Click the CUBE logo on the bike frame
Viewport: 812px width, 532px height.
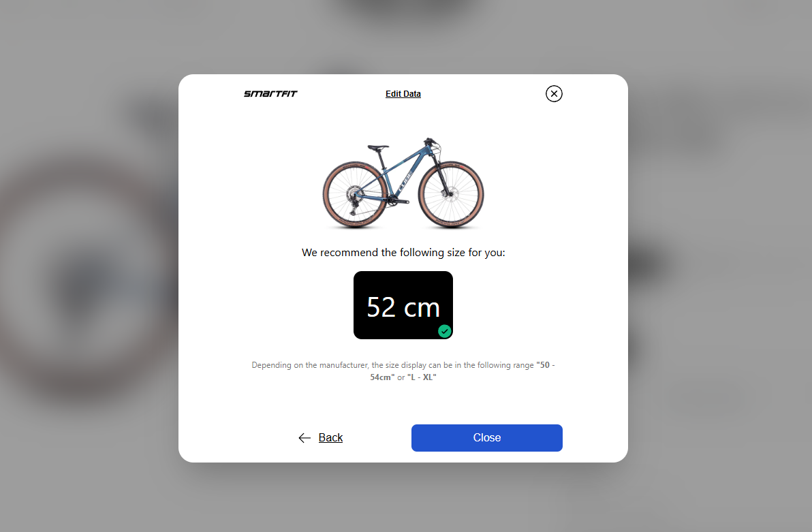tap(405, 181)
